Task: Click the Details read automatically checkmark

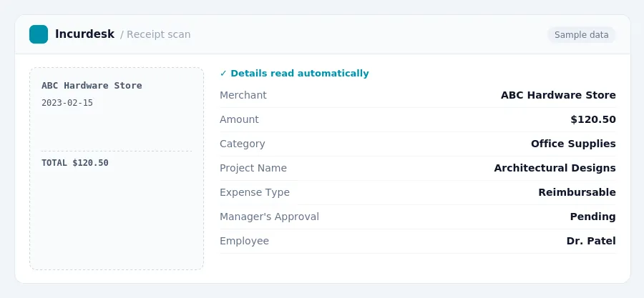Action: [x=223, y=74]
